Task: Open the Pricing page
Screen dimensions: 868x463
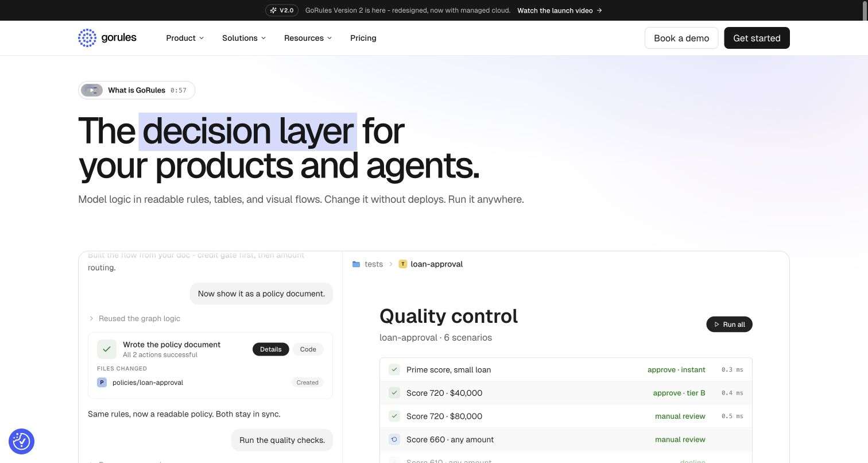Action: (363, 38)
